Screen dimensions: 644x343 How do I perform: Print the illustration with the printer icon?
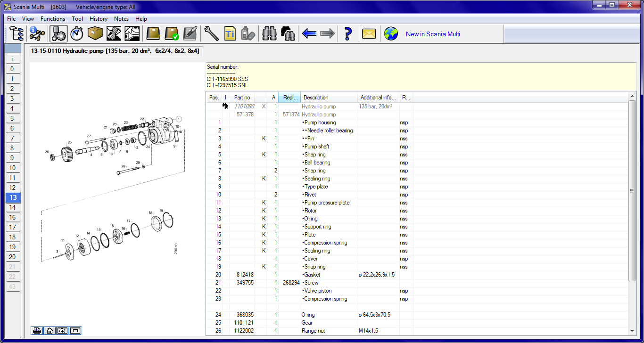tap(37, 330)
